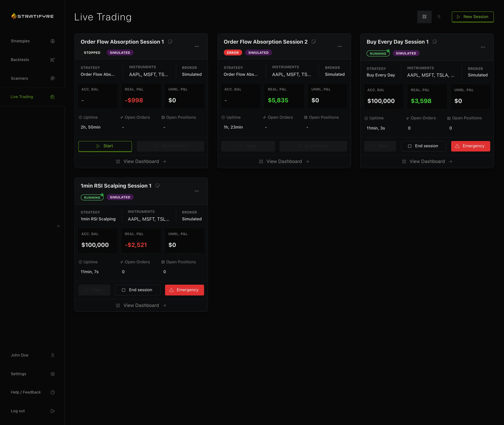The height and width of the screenshot is (425, 504).
Task: Start Order Flow Absorption Session 1
Action: pos(105,146)
